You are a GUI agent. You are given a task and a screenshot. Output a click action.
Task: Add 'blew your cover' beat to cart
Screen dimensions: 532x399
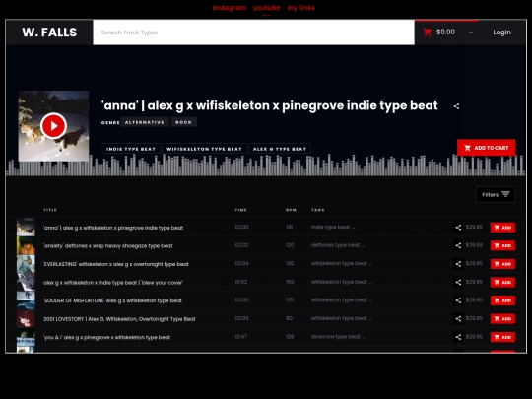point(502,283)
